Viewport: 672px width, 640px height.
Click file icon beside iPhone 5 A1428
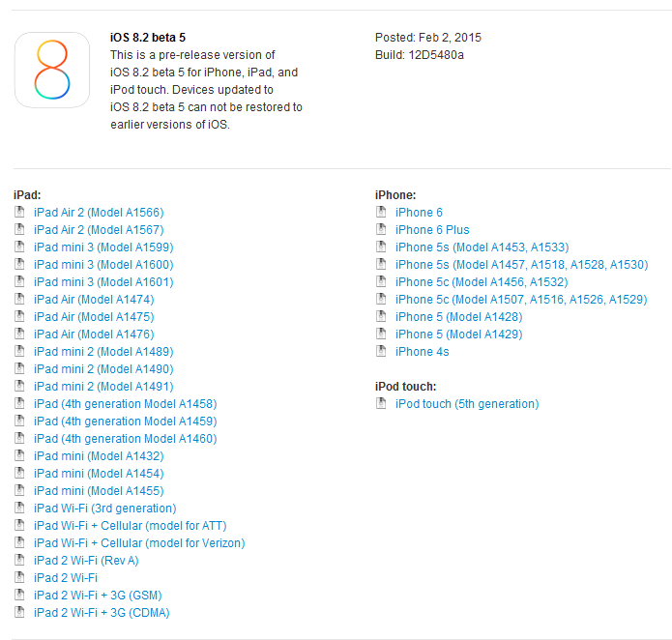381,316
